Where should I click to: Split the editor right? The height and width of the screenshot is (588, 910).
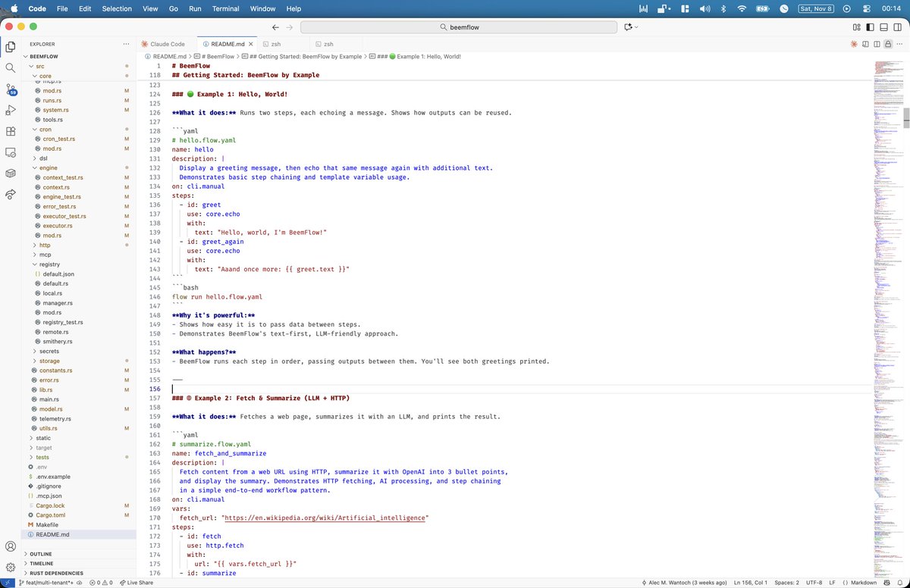click(x=877, y=44)
